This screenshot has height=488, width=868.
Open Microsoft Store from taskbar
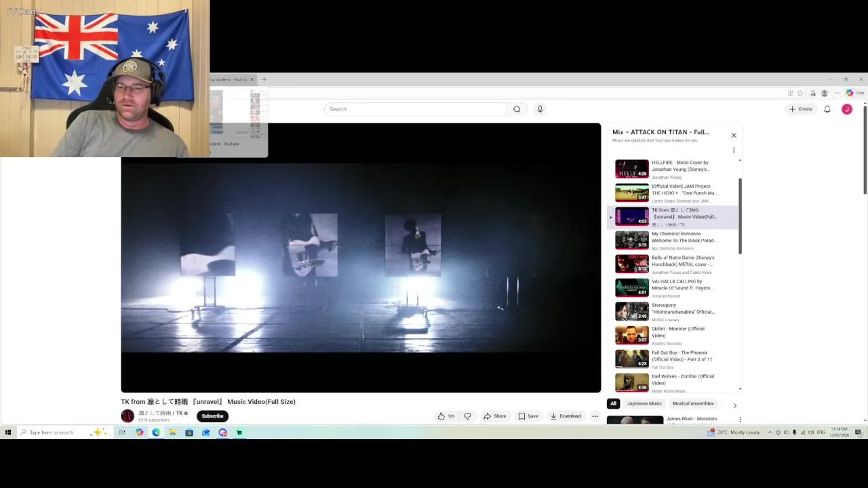[189, 432]
